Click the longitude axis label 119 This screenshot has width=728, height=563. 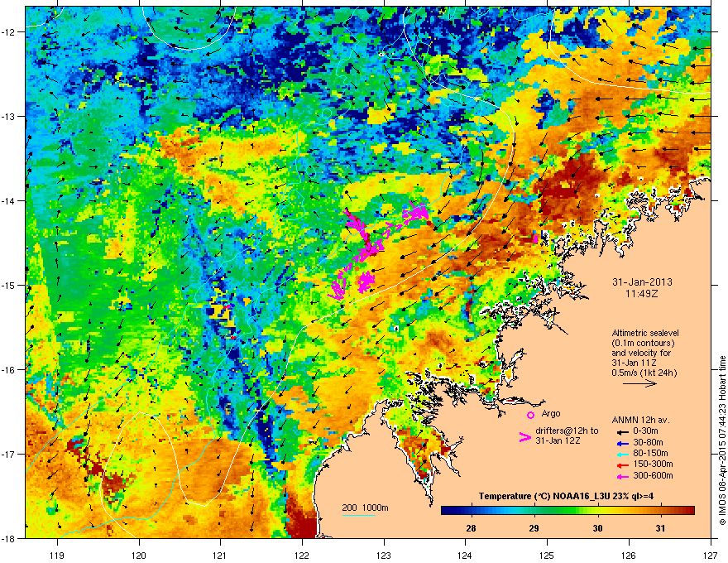point(57,555)
